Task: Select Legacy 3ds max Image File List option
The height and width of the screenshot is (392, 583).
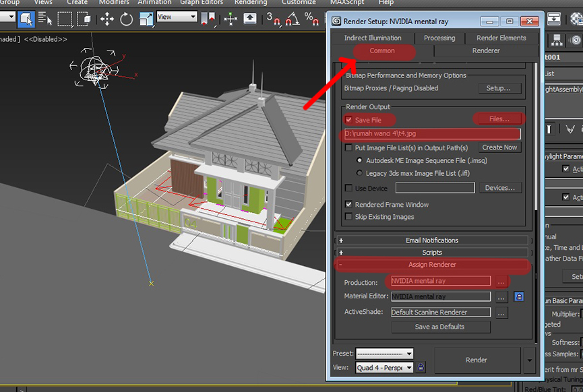Action: (359, 173)
